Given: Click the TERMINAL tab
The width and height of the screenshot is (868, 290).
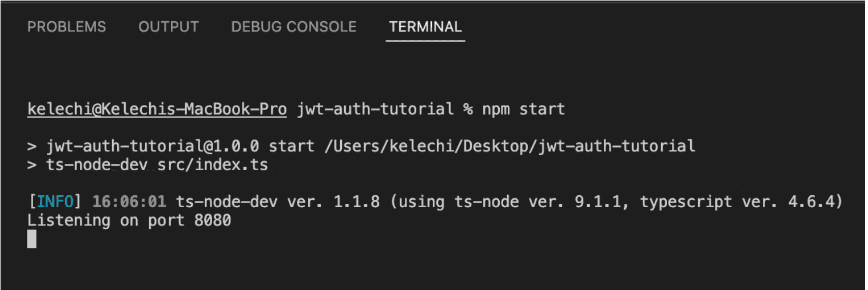Looking at the screenshot, I should [425, 27].
